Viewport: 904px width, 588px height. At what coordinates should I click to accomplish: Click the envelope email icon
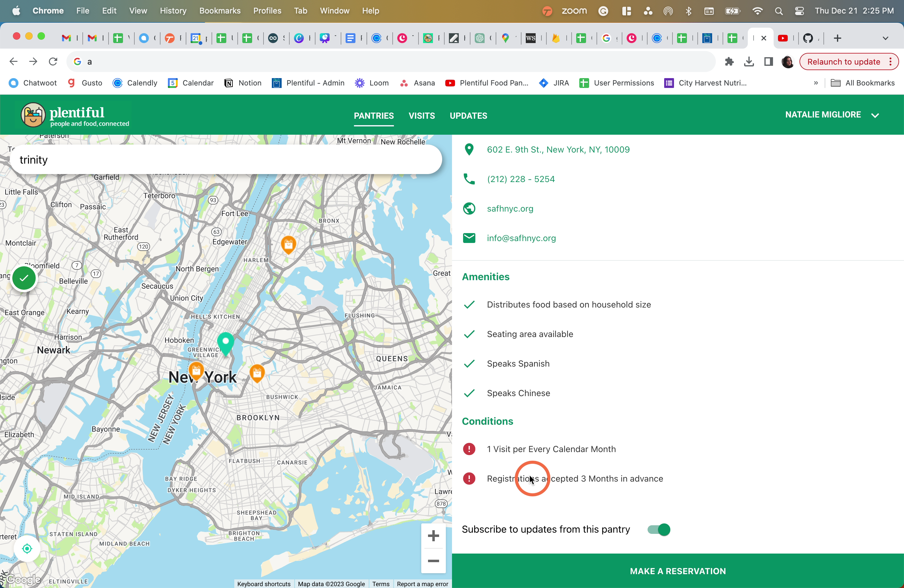point(470,238)
